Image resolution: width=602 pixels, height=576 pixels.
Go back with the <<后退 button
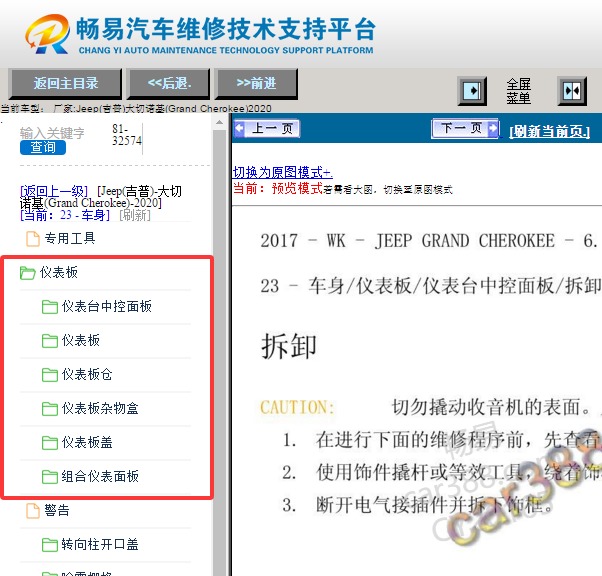(x=169, y=83)
